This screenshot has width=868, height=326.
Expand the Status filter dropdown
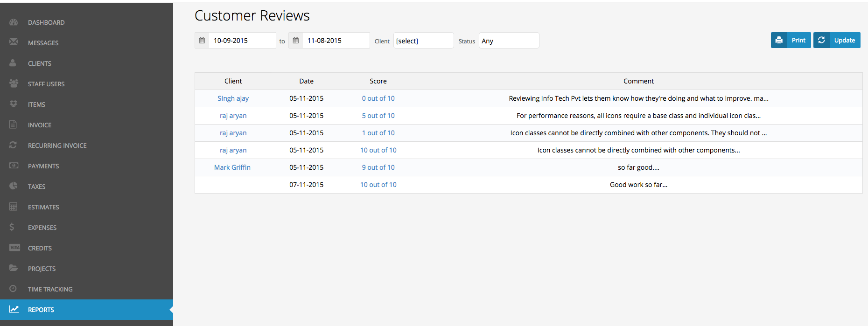coord(509,41)
